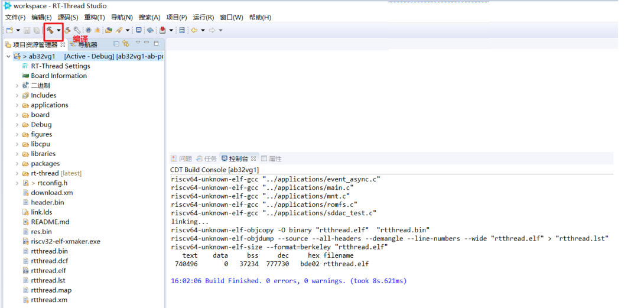Open the 编辑(E) menu
This screenshot has width=644, height=308.
pyautogui.click(x=41, y=17)
